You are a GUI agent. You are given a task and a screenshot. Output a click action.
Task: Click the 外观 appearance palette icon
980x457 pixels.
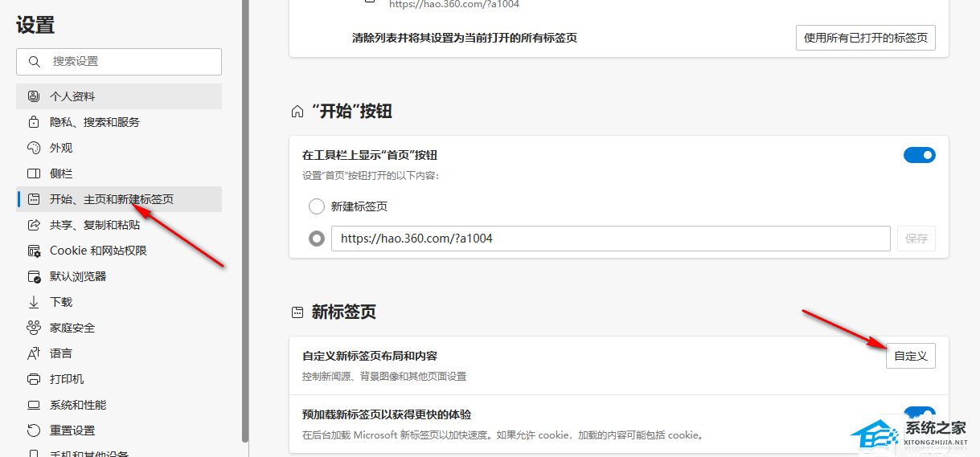pos(34,148)
